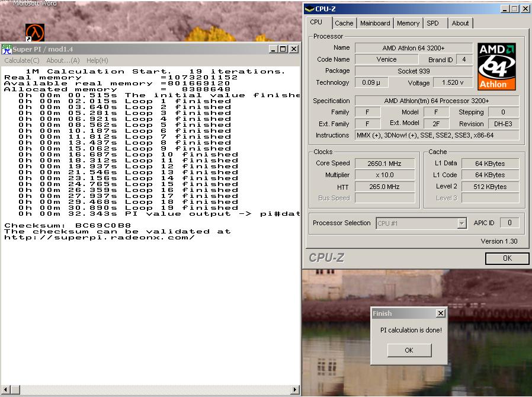Switch to the Cache tab in CPU-Z
The image size is (532, 397).
[344, 23]
